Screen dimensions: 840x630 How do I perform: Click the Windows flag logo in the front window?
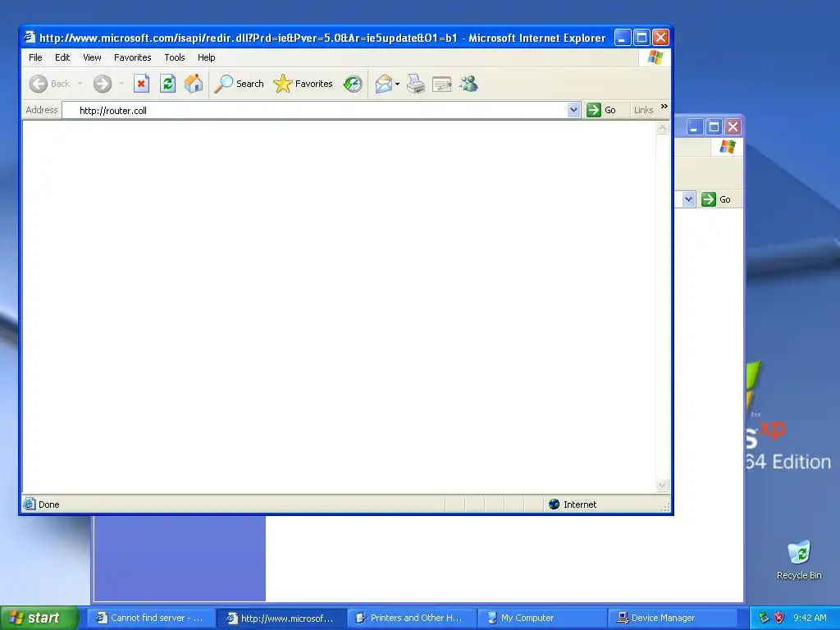click(x=655, y=57)
